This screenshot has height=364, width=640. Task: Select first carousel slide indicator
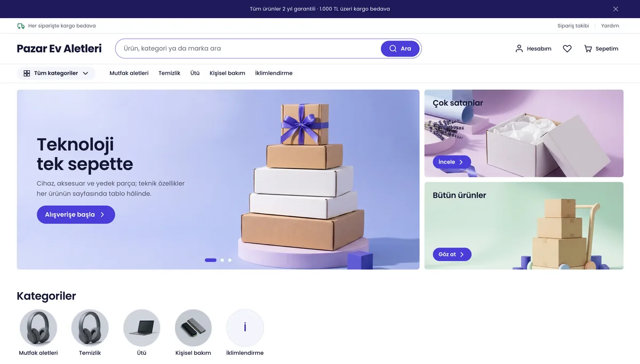coord(211,260)
